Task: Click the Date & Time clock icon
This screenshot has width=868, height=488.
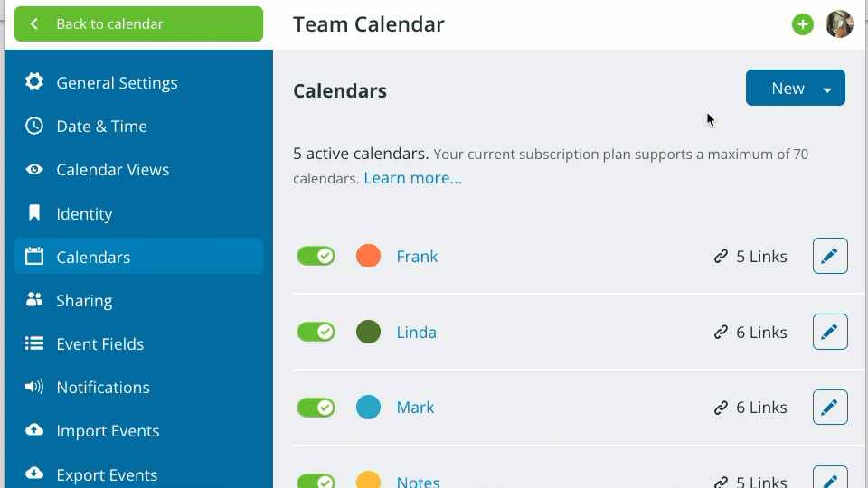Action: pos(34,126)
